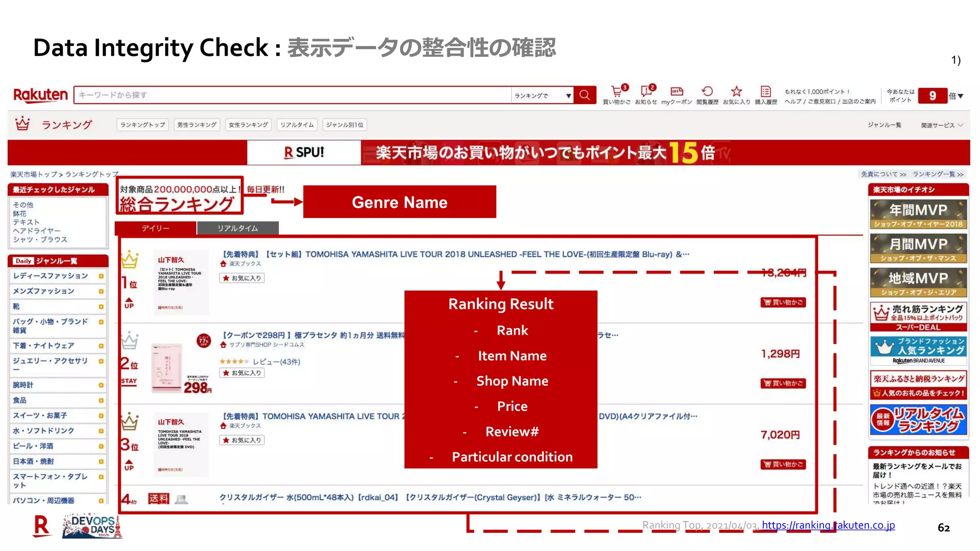The width and height of the screenshot is (980, 551).
Task: Add rank 3 item to cart
Action: tap(783, 464)
